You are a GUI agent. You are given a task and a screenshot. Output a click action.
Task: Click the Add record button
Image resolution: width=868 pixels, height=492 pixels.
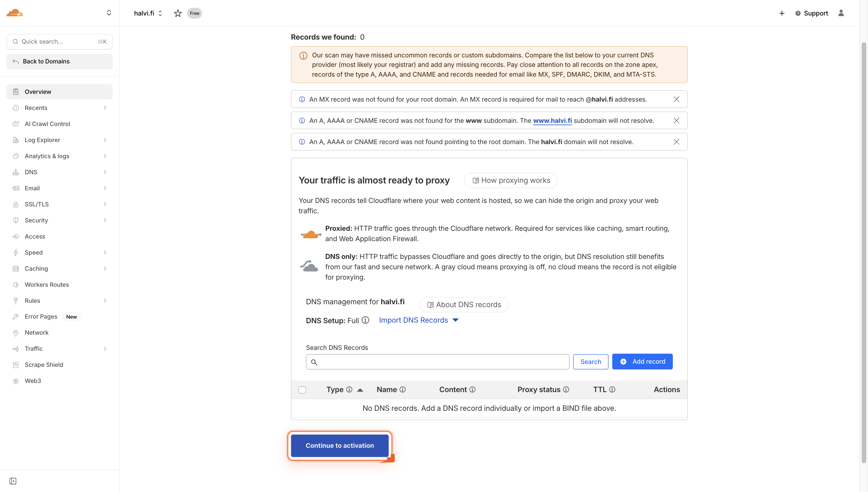(x=642, y=362)
